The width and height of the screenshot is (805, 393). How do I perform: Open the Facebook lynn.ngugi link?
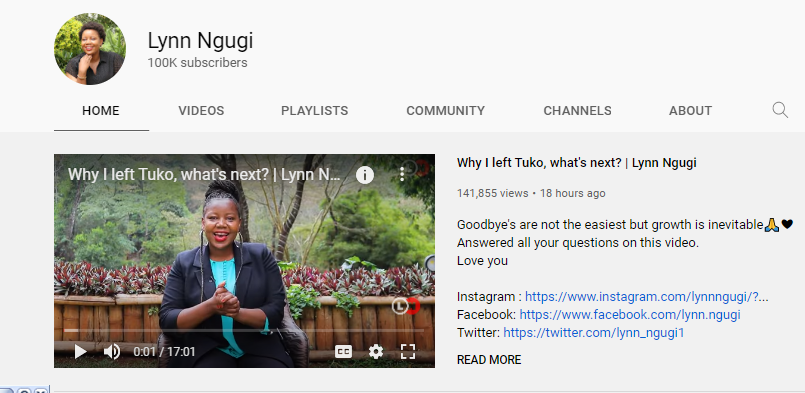click(x=629, y=314)
